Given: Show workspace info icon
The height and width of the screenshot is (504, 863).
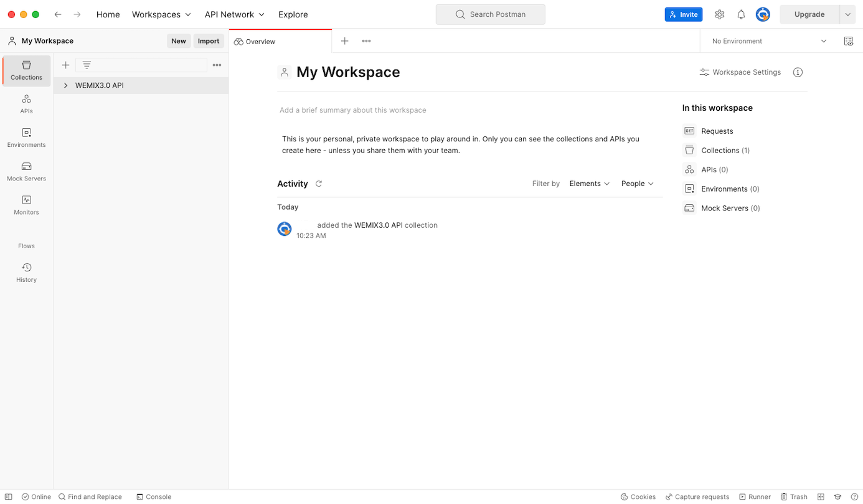Looking at the screenshot, I should [798, 72].
